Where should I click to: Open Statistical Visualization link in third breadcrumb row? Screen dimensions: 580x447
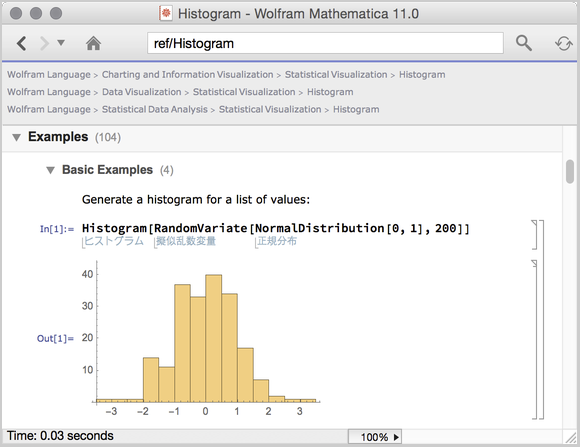click(270, 109)
